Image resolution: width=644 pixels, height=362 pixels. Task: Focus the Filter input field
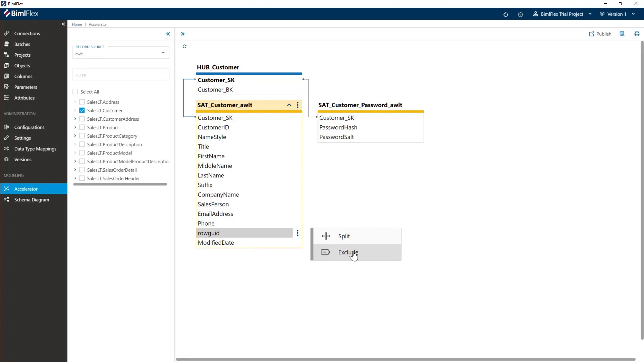click(121, 74)
